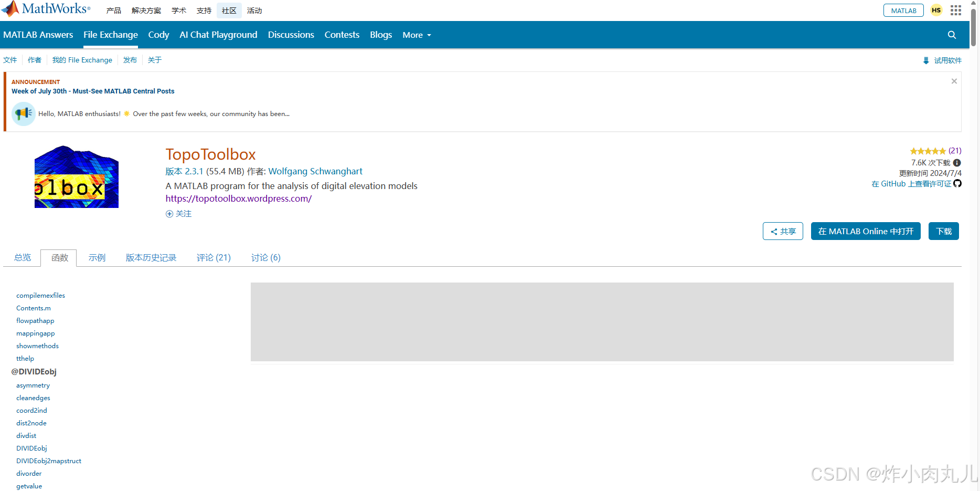
Task: View license on GitHub link
Action: click(911, 184)
